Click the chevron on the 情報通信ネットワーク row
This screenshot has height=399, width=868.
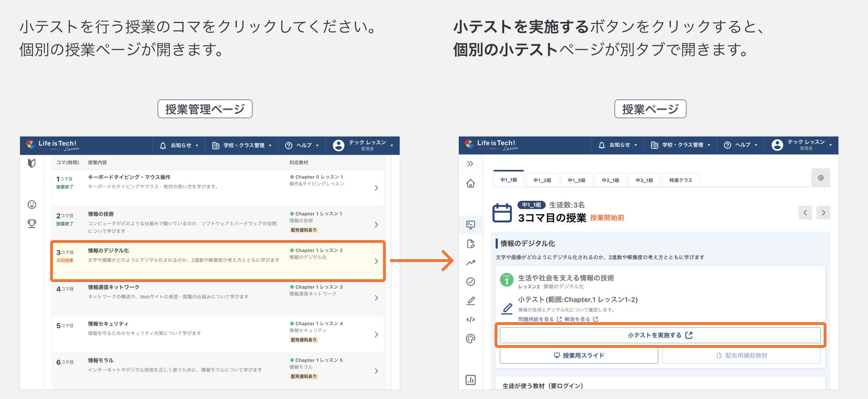coord(376,298)
